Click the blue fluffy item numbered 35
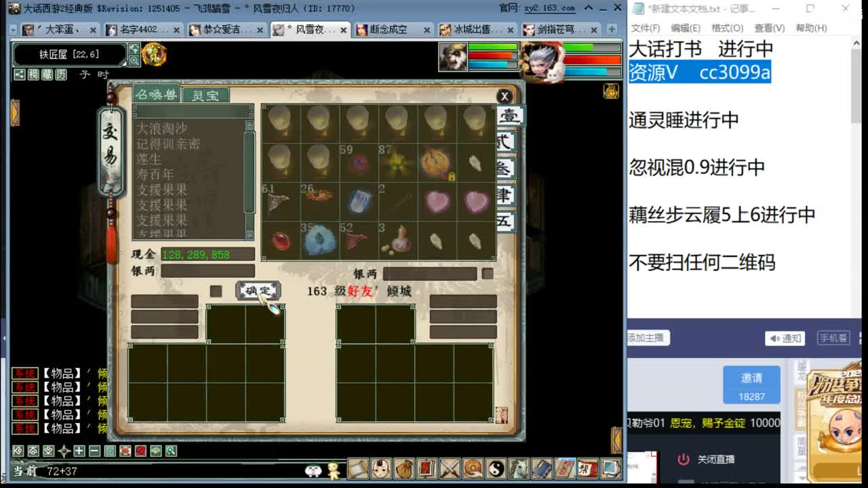The image size is (868, 488). (319, 241)
